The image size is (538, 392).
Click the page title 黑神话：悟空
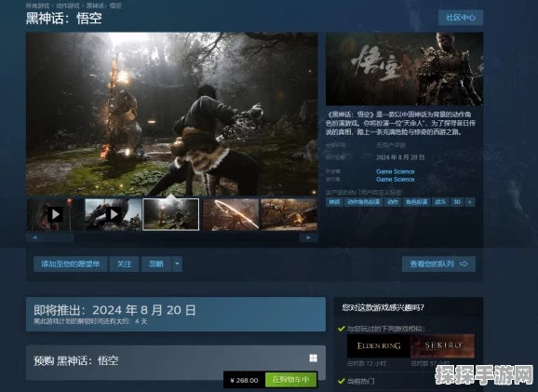(64, 19)
